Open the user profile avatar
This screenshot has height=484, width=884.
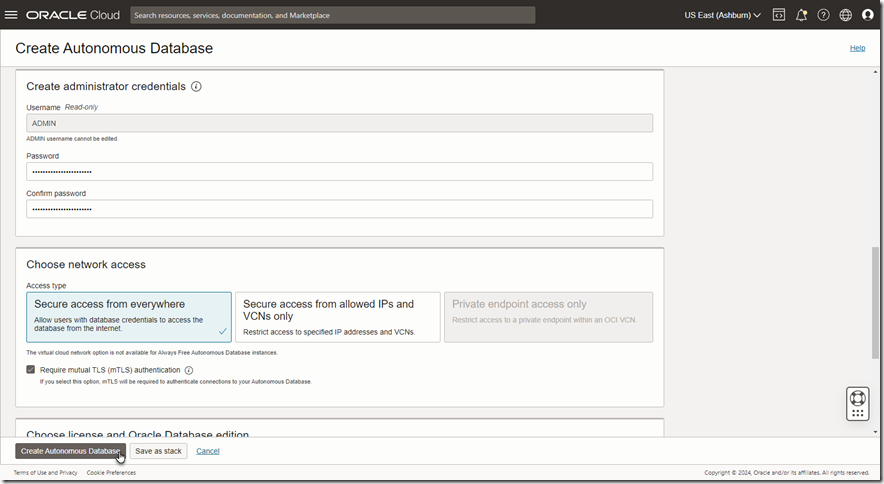tap(867, 15)
